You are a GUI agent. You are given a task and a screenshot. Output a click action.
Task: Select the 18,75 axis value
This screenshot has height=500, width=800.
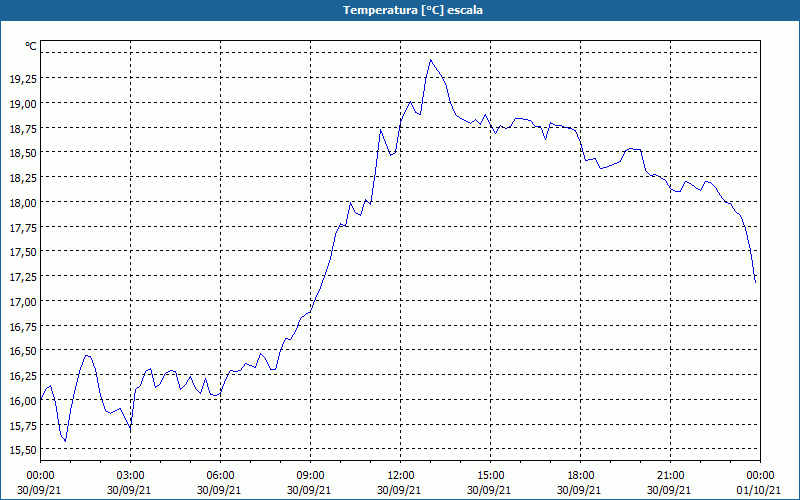click(23, 129)
